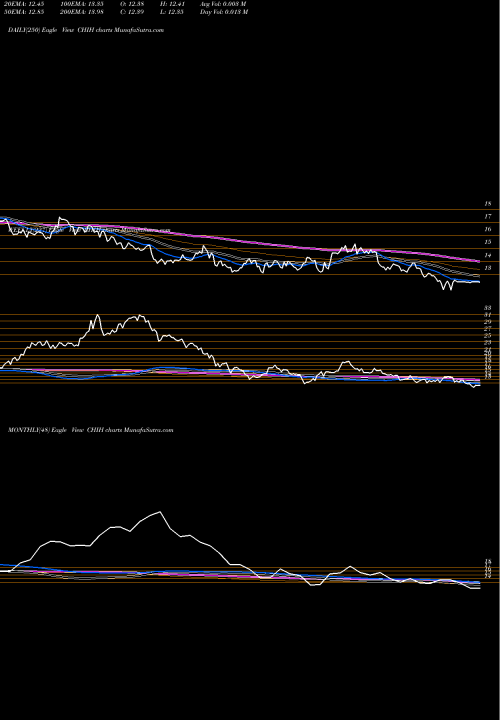Click the 'Day Vol' reading
Viewport: 500px width, 720px height.
pos(224,12)
